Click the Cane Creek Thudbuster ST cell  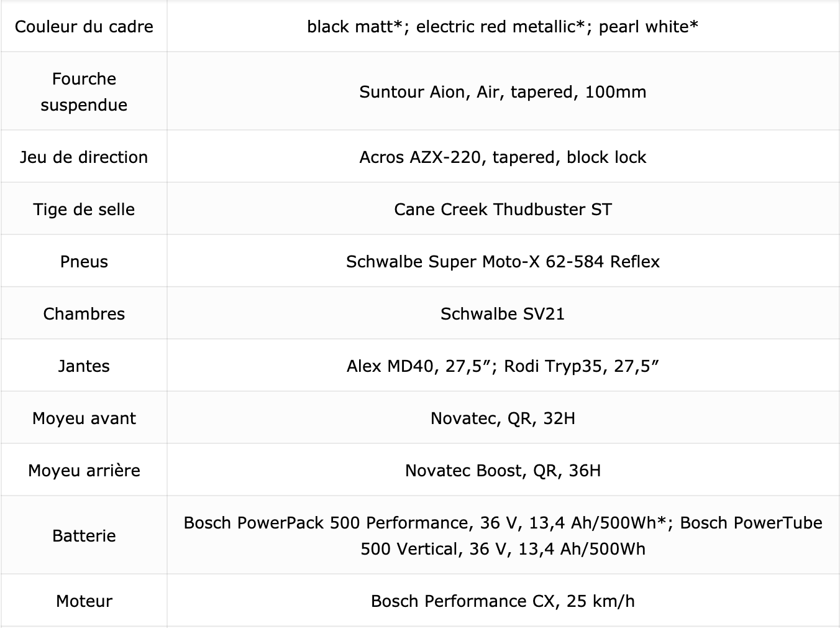[x=503, y=209]
